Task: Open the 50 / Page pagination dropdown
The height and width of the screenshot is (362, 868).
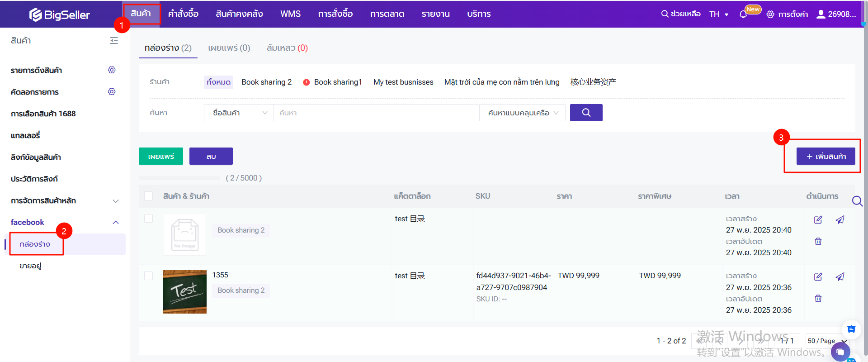Action: tap(827, 341)
